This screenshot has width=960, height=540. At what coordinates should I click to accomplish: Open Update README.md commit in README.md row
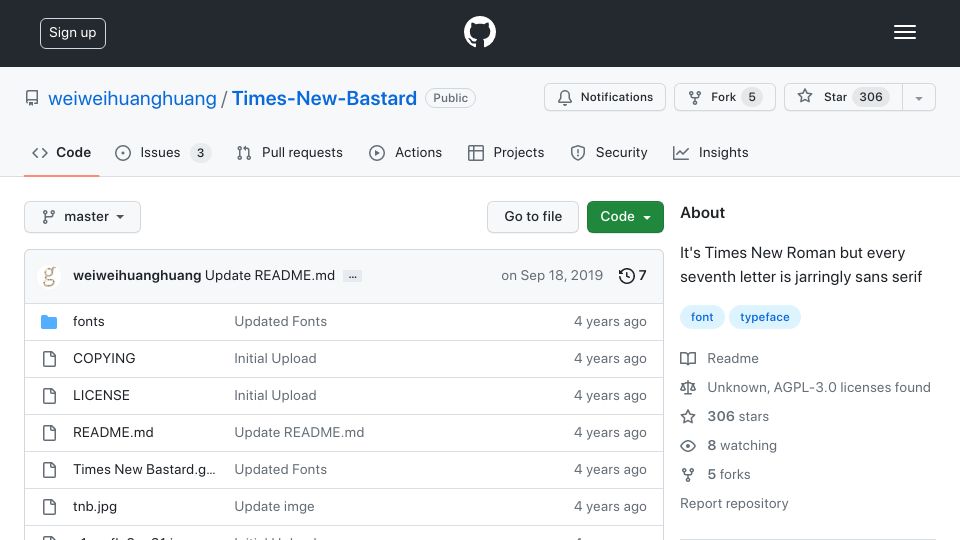tap(299, 432)
